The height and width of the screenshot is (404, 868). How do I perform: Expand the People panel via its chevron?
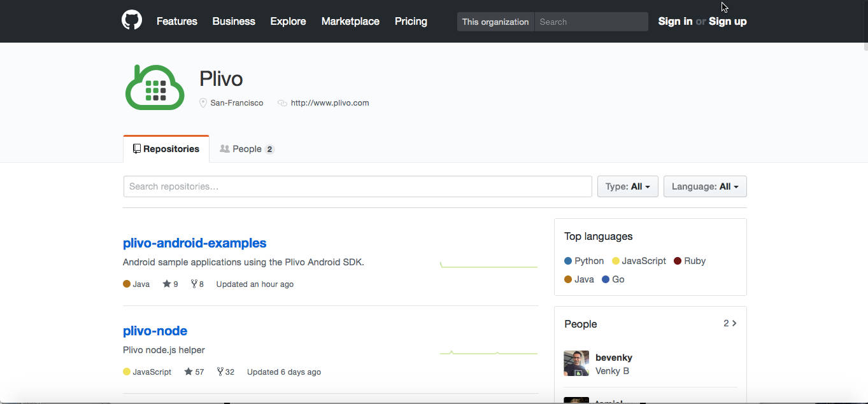click(x=734, y=323)
